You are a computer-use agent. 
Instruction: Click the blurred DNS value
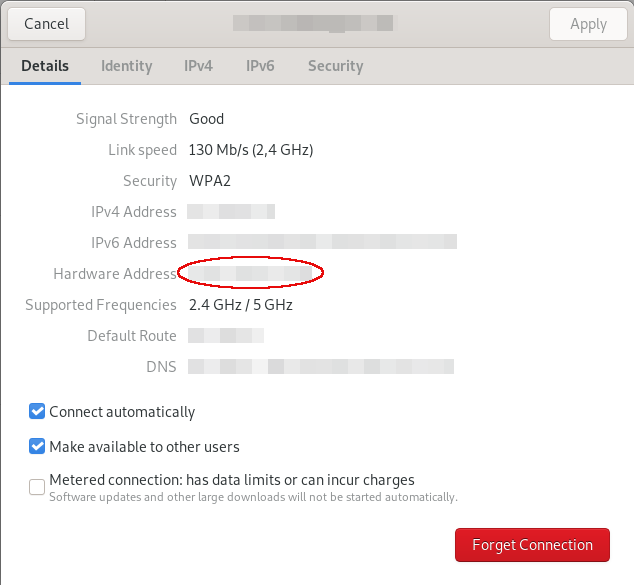[x=321, y=366]
